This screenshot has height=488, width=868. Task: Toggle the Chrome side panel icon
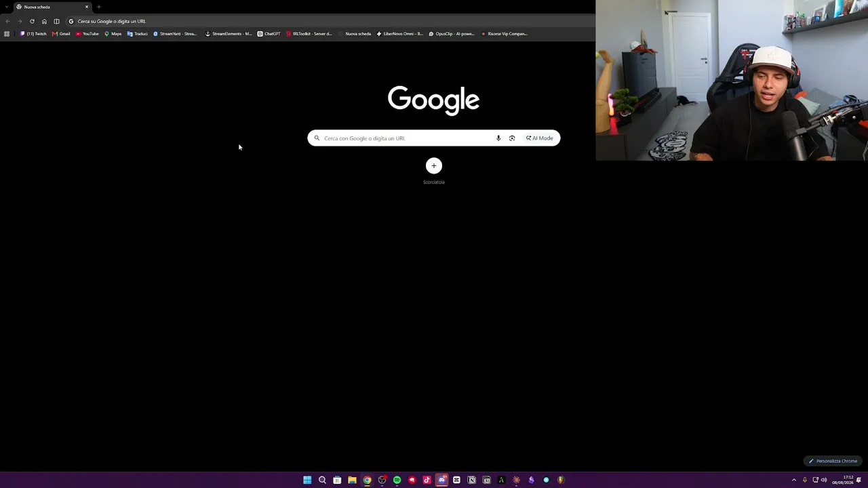[x=56, y=21]
